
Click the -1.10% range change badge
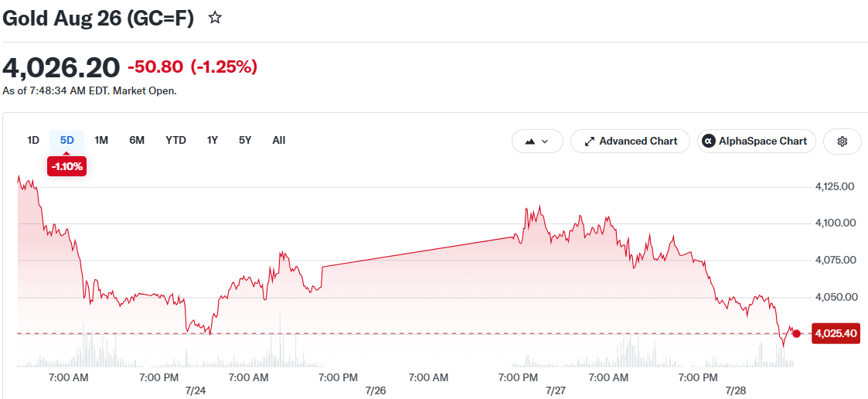pyautogui.click(x=67, y=166)
